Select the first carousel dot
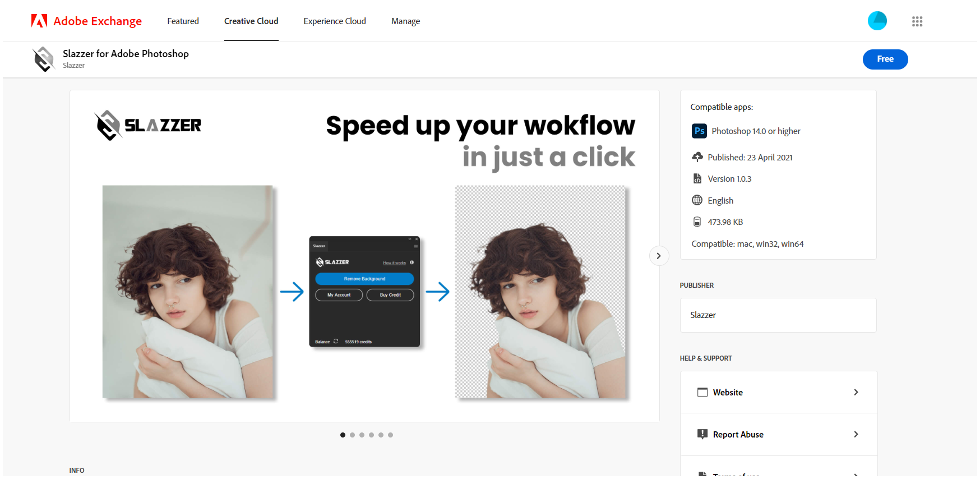This screenshot has height=479, width=980. click(x=343, y=435)
